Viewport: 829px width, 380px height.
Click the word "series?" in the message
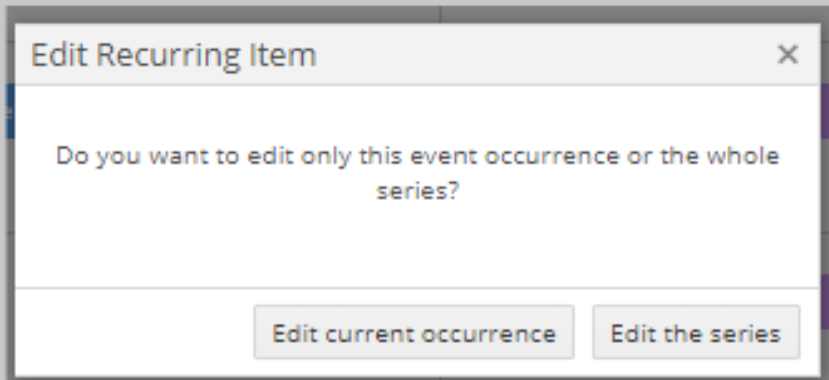pyautogui.click(x=417, y=191)
